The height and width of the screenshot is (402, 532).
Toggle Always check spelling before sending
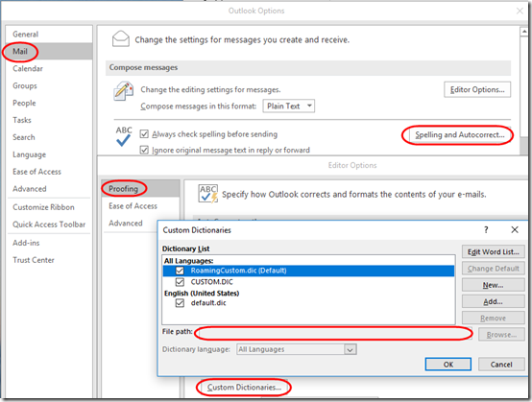click(x=144, y=134)
